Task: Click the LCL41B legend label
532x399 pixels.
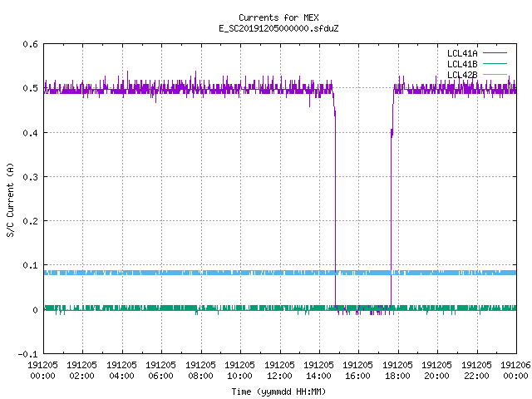Action: [462, 64]
